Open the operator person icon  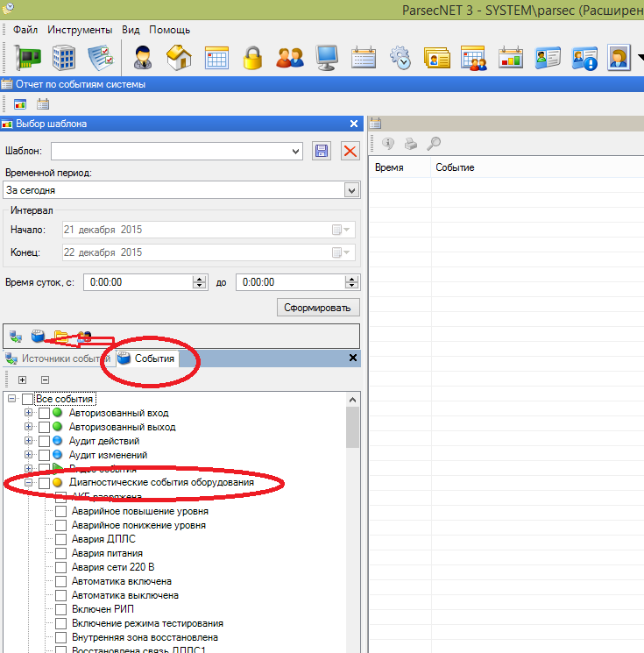coord(143,58)
